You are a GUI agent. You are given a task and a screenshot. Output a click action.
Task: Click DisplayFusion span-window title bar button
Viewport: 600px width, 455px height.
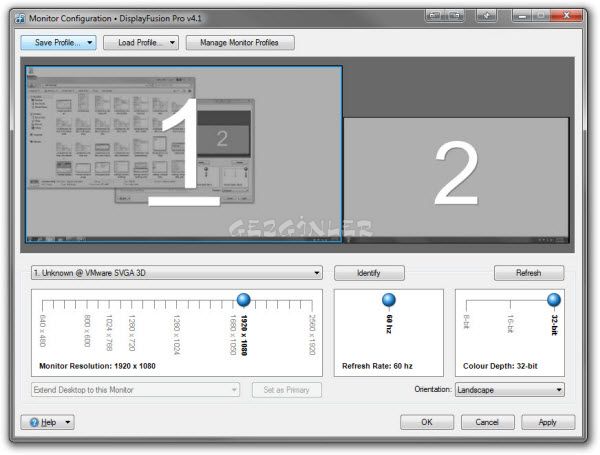[454, 16]
